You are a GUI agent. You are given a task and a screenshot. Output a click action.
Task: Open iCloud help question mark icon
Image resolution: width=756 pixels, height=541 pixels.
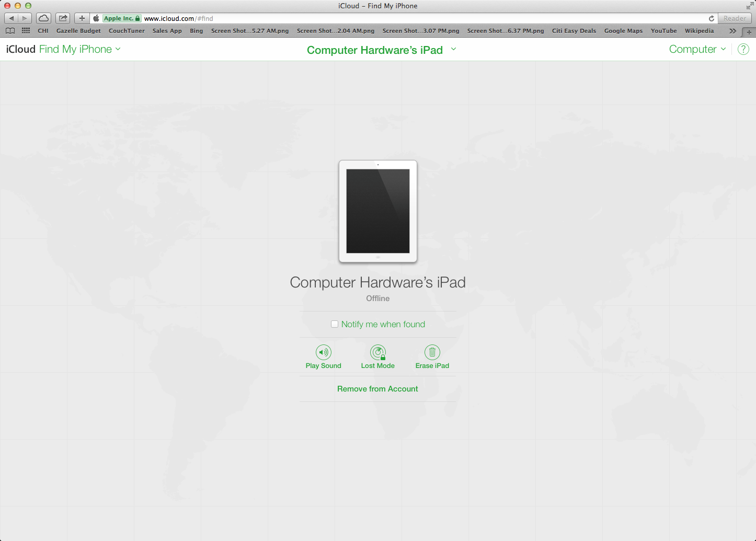pyautogui.click(x=743, y=49)
